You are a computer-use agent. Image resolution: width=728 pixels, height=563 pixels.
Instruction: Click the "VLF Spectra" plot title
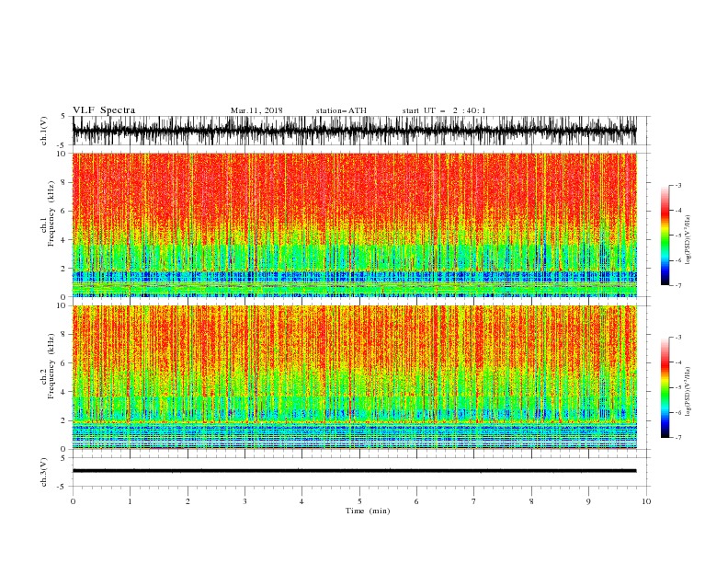point(104,110)
